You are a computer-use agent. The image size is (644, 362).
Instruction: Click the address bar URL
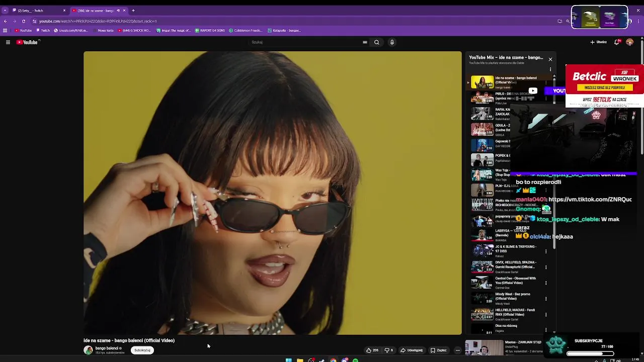pyautogui.click(x=98, y=21)
